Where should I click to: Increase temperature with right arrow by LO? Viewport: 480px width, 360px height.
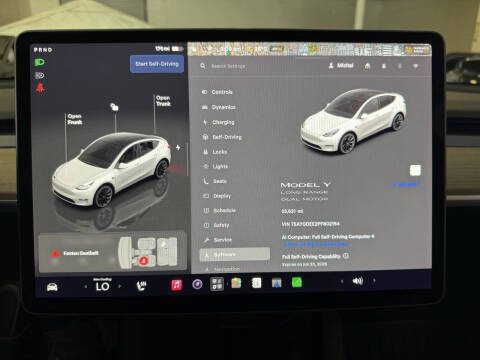click(x=120, y=286)
